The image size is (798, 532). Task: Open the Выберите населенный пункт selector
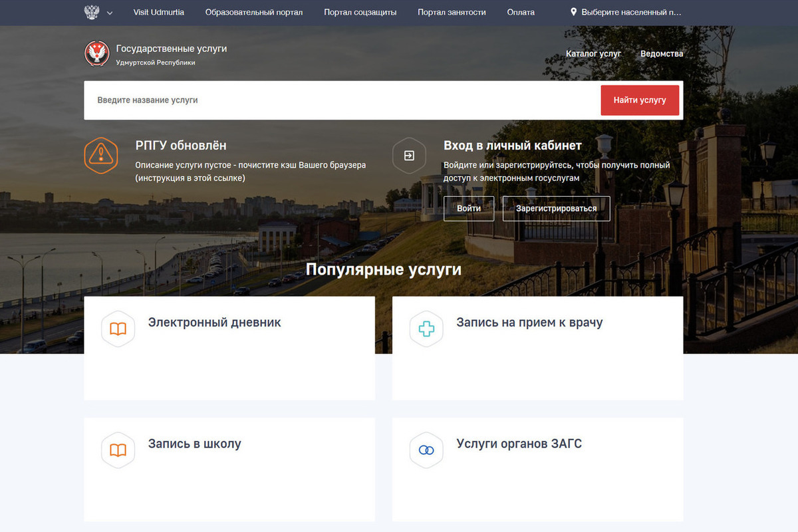(630, 12)
